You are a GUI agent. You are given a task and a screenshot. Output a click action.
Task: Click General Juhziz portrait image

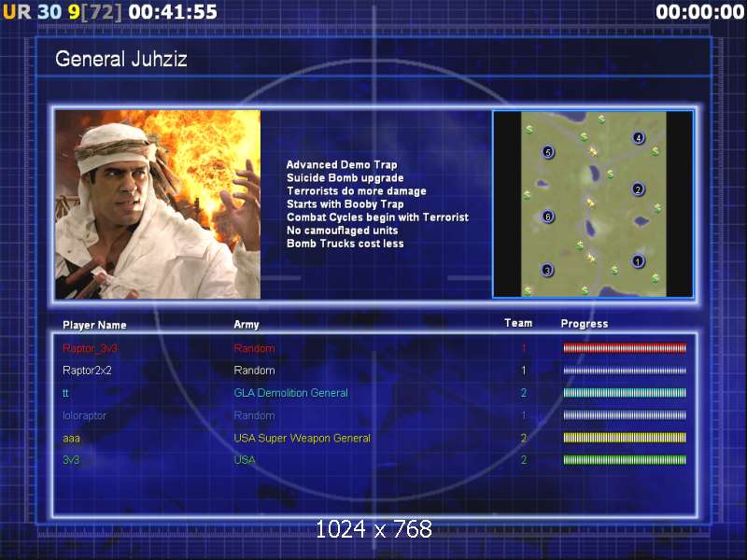pyautogui.click(x=158, y=204)
